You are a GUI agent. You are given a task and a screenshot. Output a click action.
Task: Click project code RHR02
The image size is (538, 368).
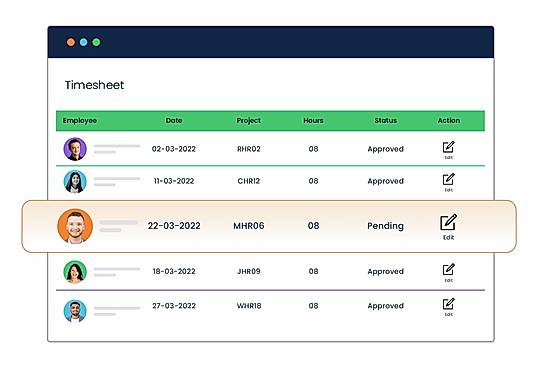pyautogui.click(x=249, y=149)
